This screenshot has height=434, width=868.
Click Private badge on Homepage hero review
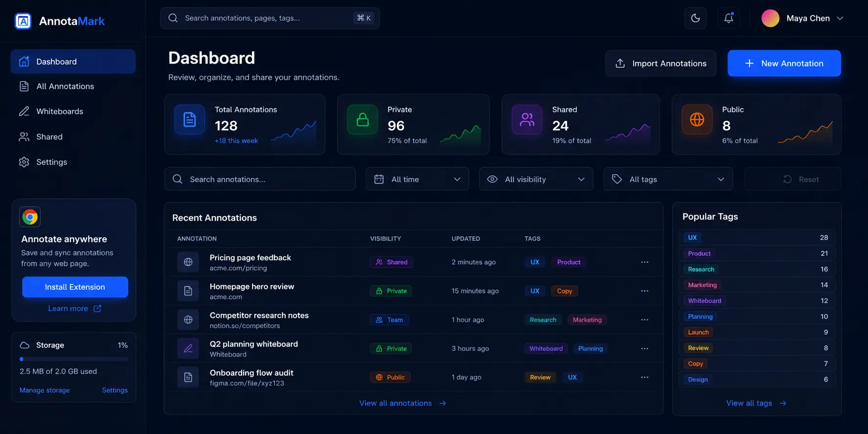coord(391,291)
